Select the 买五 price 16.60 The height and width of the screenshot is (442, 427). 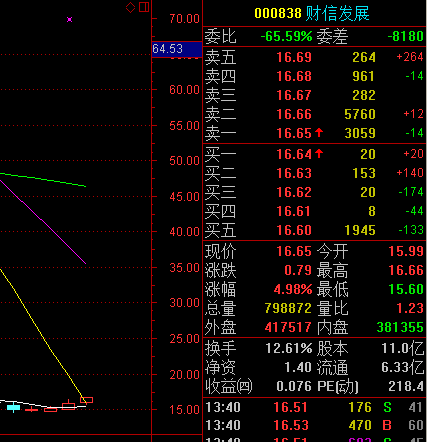pyautogui.click(x=294, y=230)
